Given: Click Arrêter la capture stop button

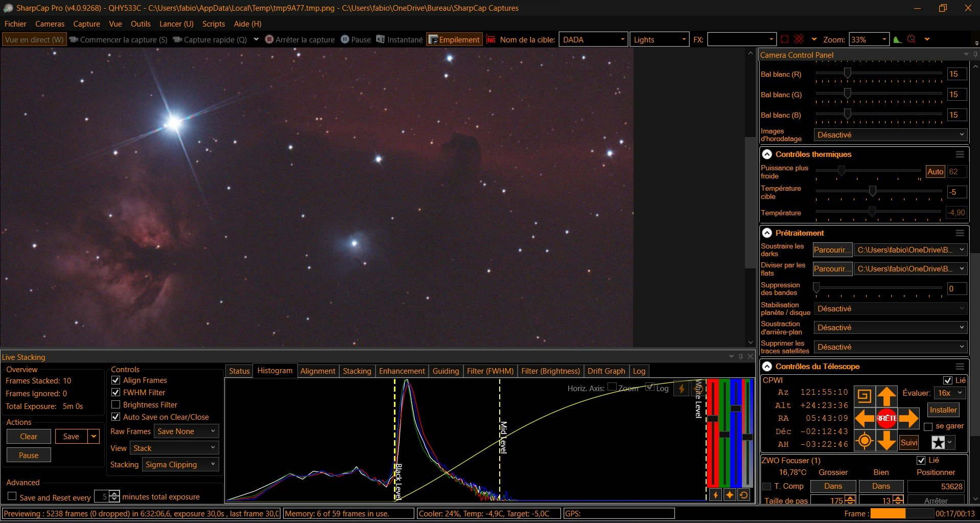Looking at the screenshot, I should 300,39.
